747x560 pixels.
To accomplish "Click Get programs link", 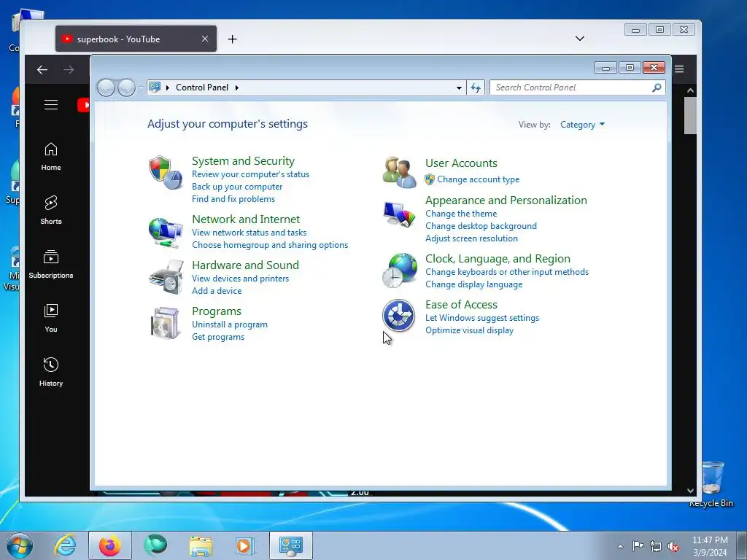I will 218,337.
